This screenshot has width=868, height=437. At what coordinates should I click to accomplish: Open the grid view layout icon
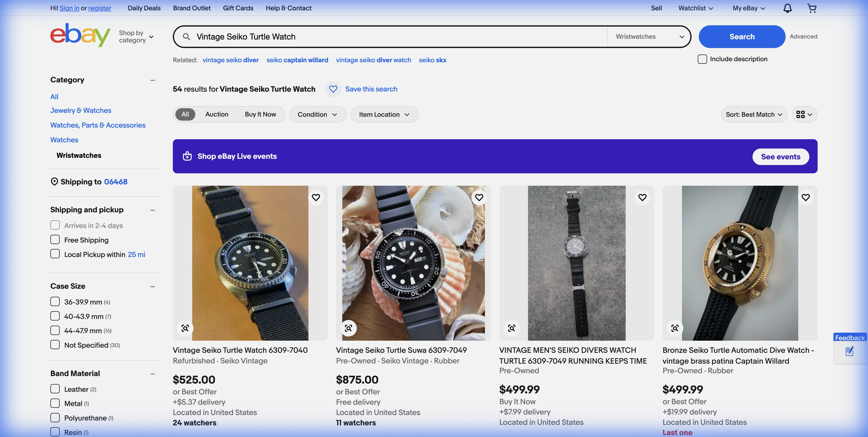[x=804, y=114]
